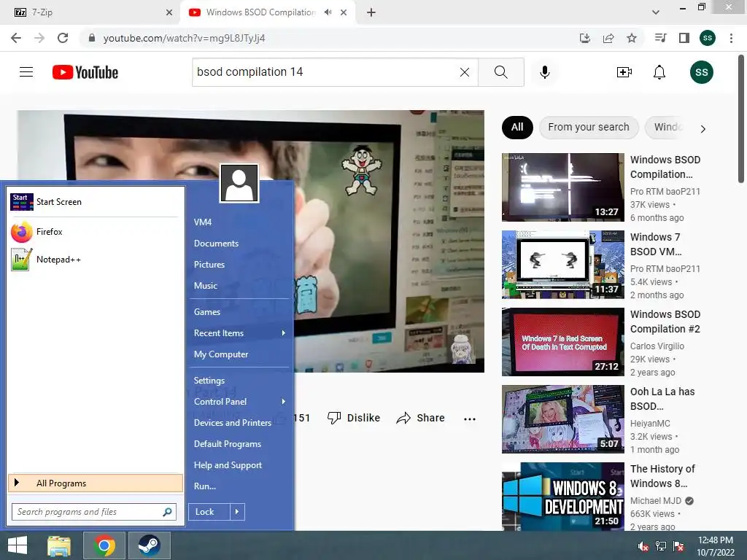
Task: Show more filter chips arrow
Action: click(703, 128)
